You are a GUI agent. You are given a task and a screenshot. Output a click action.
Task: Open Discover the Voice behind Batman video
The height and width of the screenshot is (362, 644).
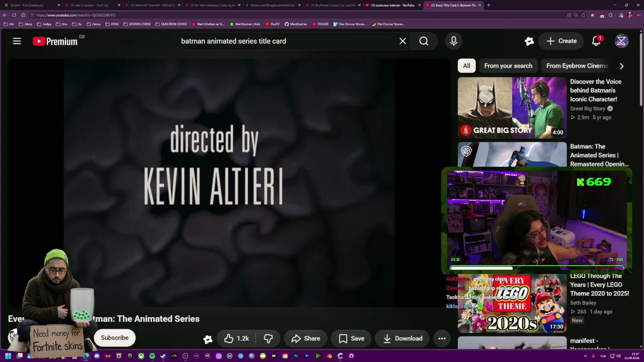[596, 90]
